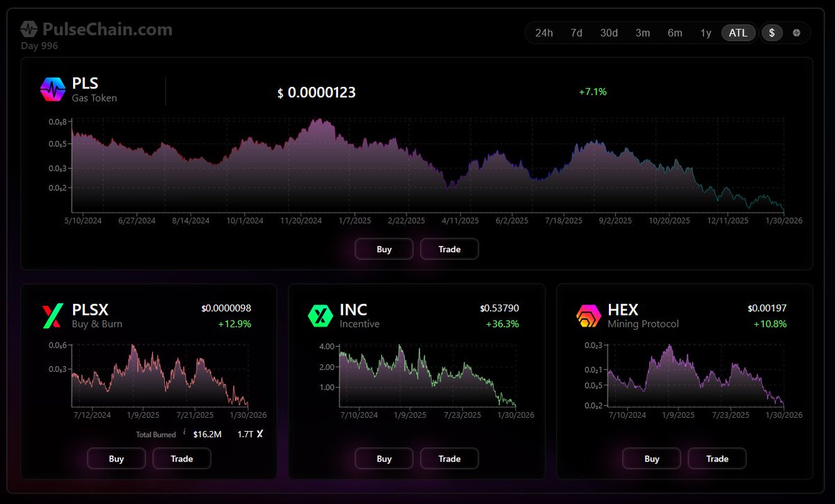Image resolution: width=835 pixels, height=504 pixels.
Task: Click the INC price $0.53790
Action: point(500,308)
